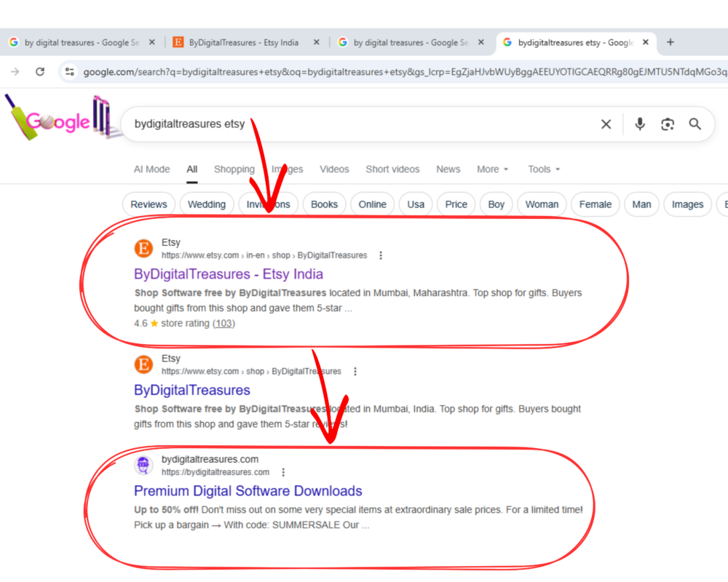Click https://bydigitaltreasures.com URL text
The image size is (728, 582).
tap(215, 472)
